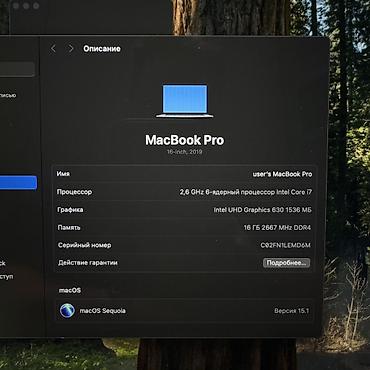Image resolution: width=370 pixels, height=370 pixels.
Task: Click the 16-inch, 2019 model text
Action: tap(185, 152)
